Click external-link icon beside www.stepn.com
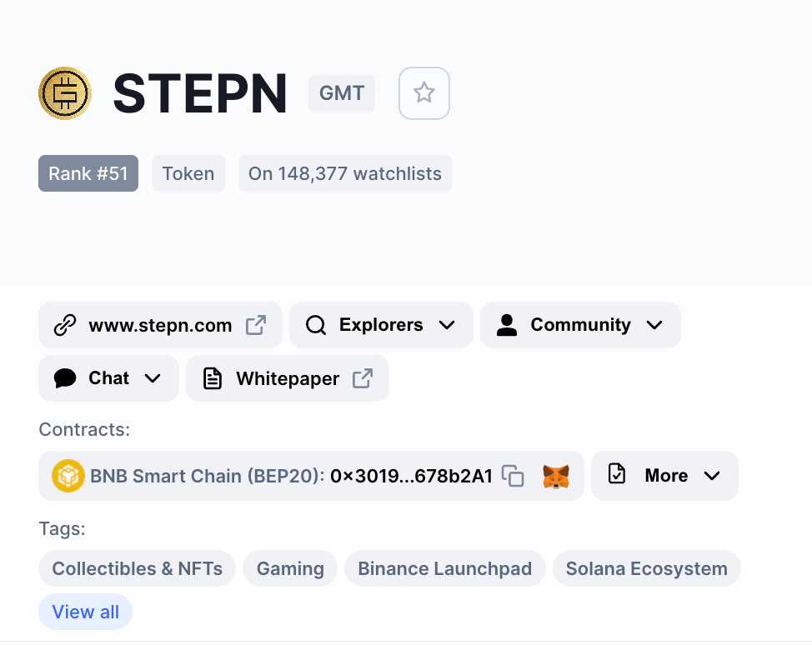Screen dimensions: 812x645 (x=256, y=325)
